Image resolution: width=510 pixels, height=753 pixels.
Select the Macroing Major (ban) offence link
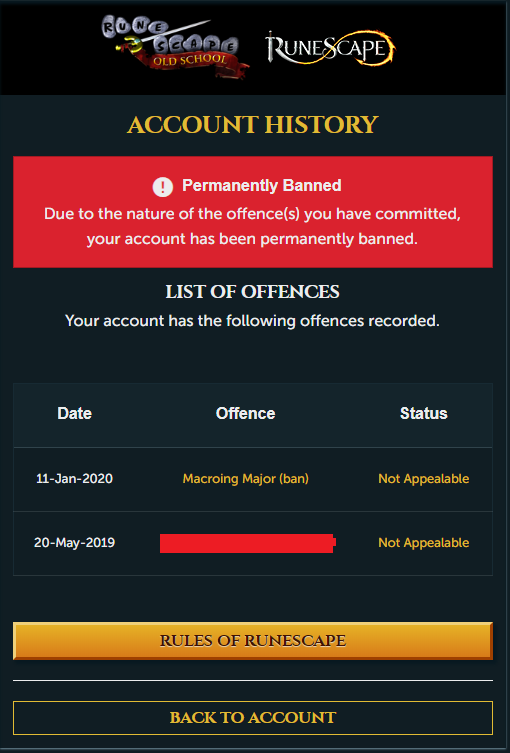(245, 479)
